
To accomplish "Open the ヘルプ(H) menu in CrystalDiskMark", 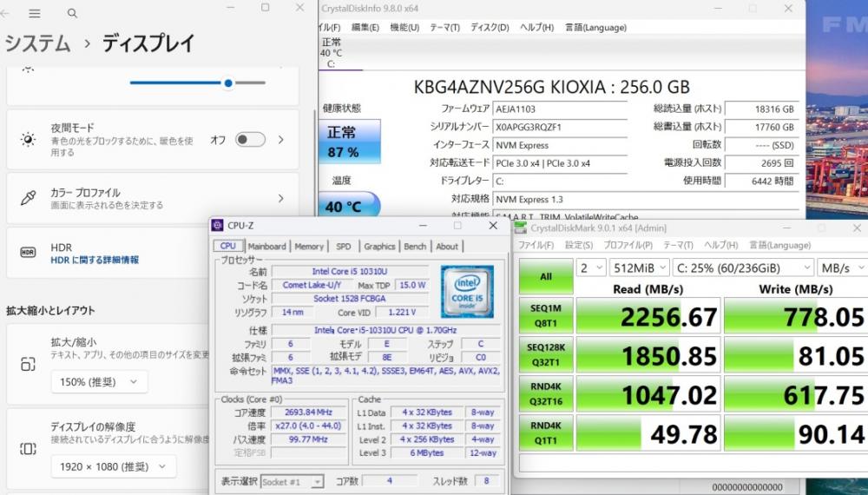I will [720, 245].
